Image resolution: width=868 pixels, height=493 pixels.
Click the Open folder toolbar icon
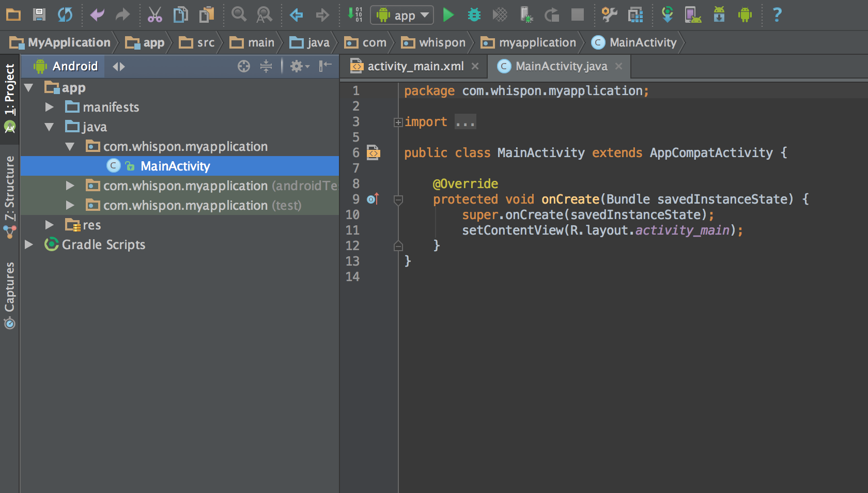pyautogui.click(x=13, y=14)
